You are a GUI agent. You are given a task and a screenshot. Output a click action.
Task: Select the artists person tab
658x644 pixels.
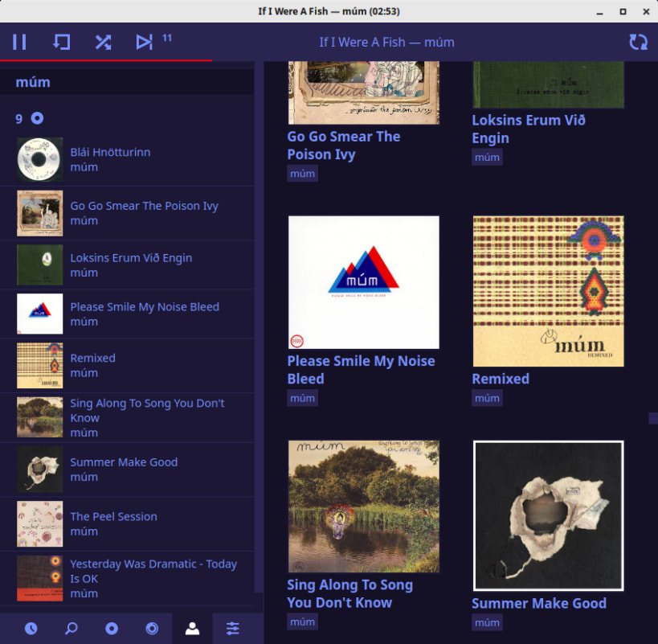point(192,628)
